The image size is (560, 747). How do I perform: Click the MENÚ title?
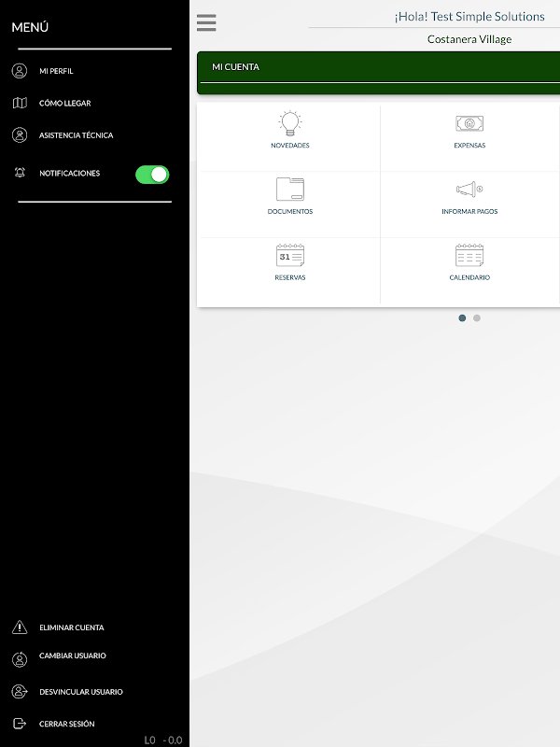[30, 27]
